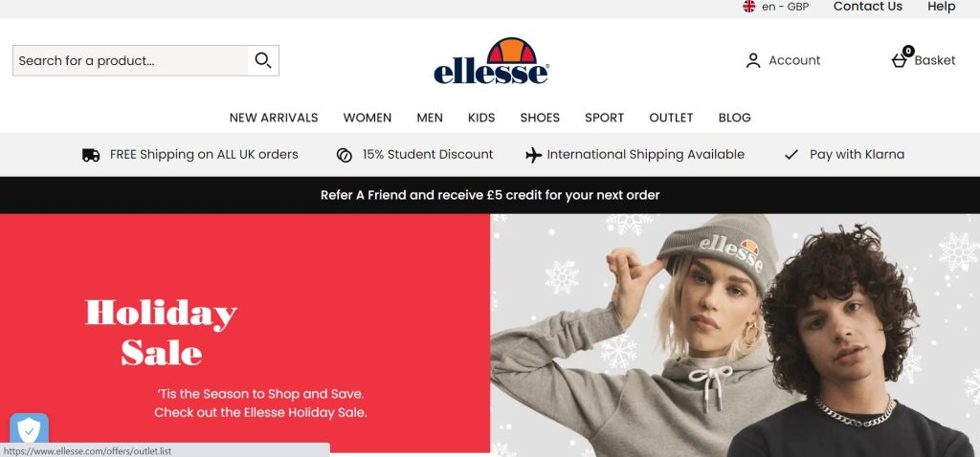Click the student discount circle icon

pyautogui.click(x=345, y=155)
